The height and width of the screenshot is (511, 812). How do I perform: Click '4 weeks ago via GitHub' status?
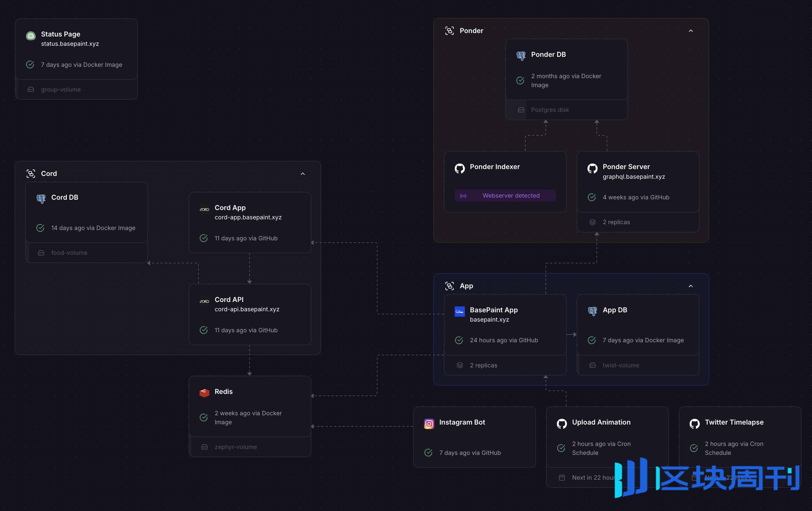pyautogui.click(x=636, y=197)
